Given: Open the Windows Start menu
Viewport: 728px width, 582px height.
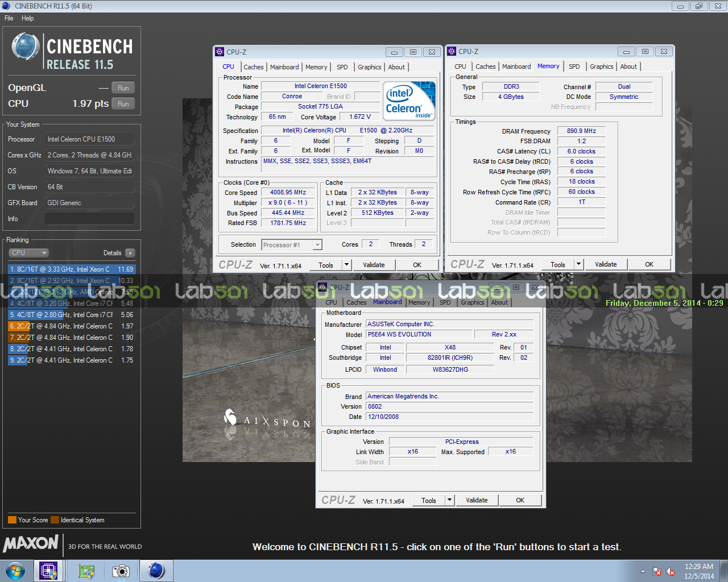Looking at the screenshot, I should pyautogui.click(x=15, y=571).
